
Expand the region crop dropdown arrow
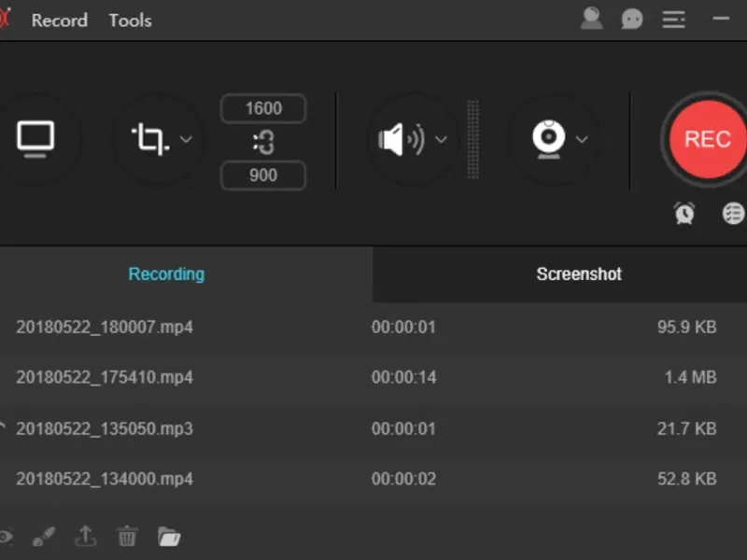(186, 139)
